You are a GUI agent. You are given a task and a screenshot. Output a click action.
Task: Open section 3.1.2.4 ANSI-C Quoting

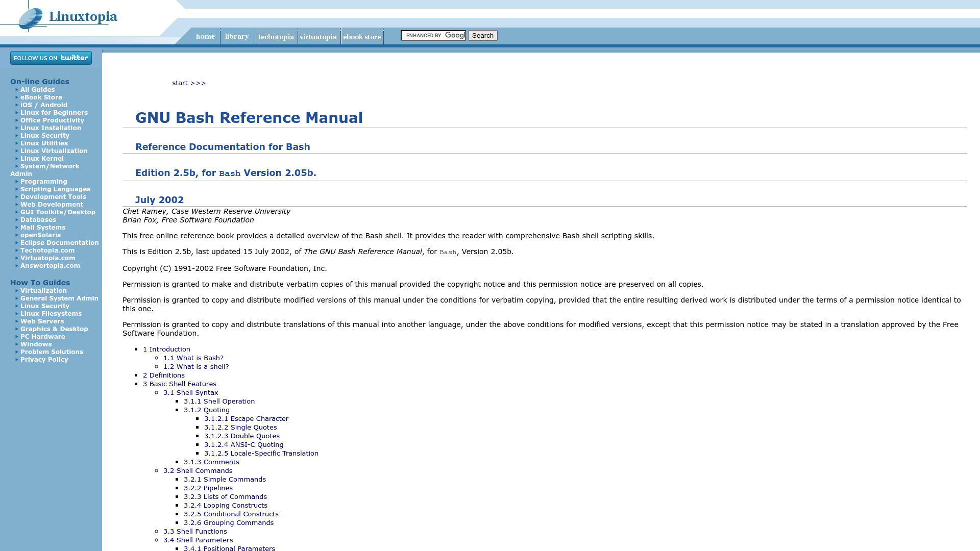click(243, 444)
